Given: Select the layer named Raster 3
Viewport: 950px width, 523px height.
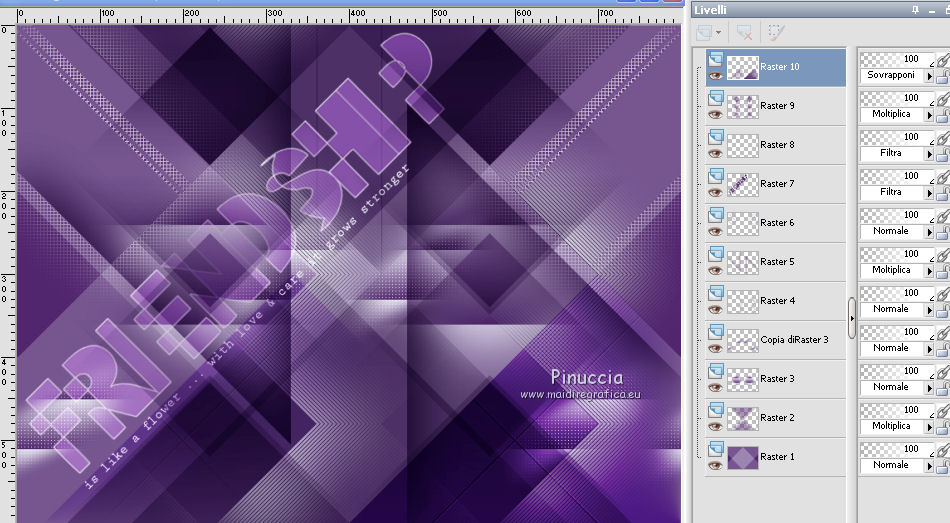Looking at the screenshot, I should [x=777, y=379].
